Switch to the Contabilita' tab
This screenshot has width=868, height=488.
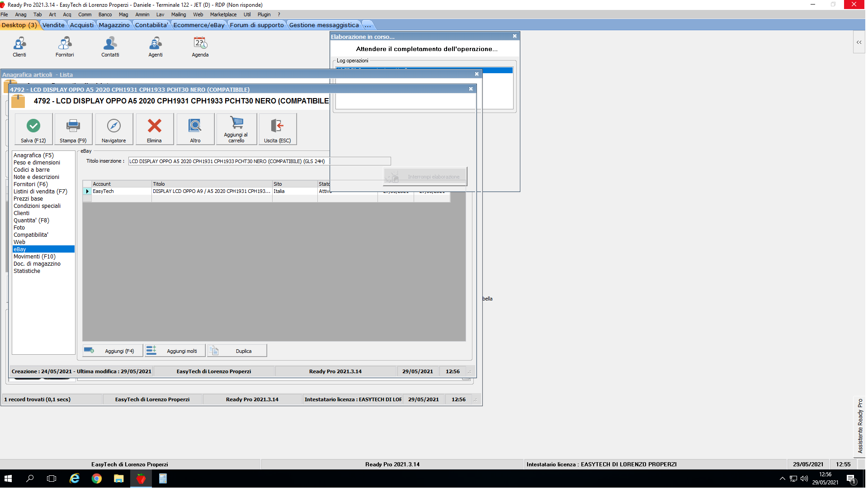coord(151,25)
